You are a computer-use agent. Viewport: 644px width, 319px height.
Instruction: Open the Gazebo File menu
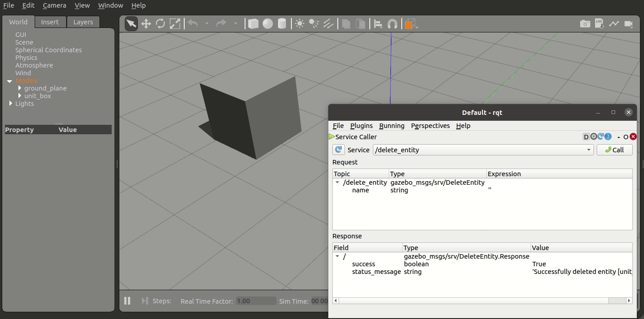(x=9, y=5)
